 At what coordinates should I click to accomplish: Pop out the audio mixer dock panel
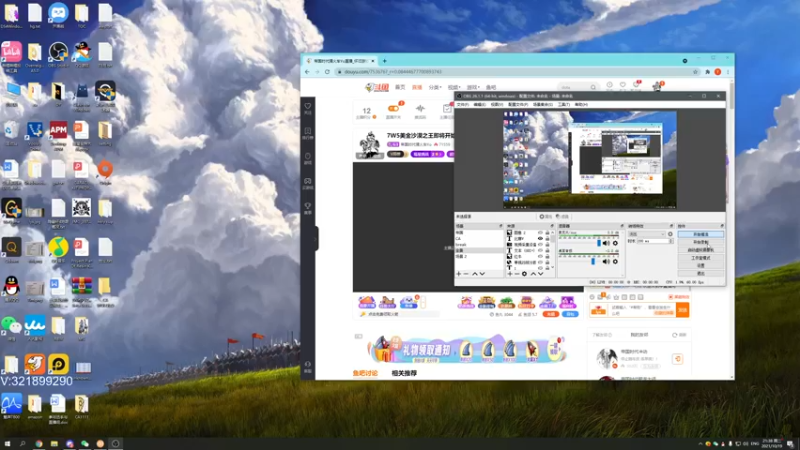(x=622, y=226)
